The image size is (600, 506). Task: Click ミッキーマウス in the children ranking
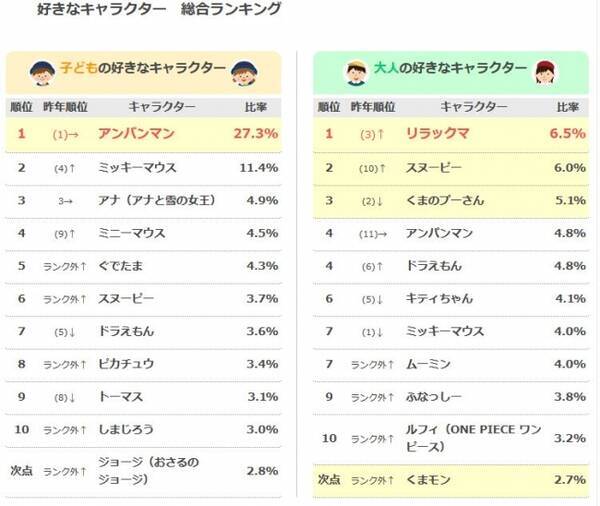point(139,167)
